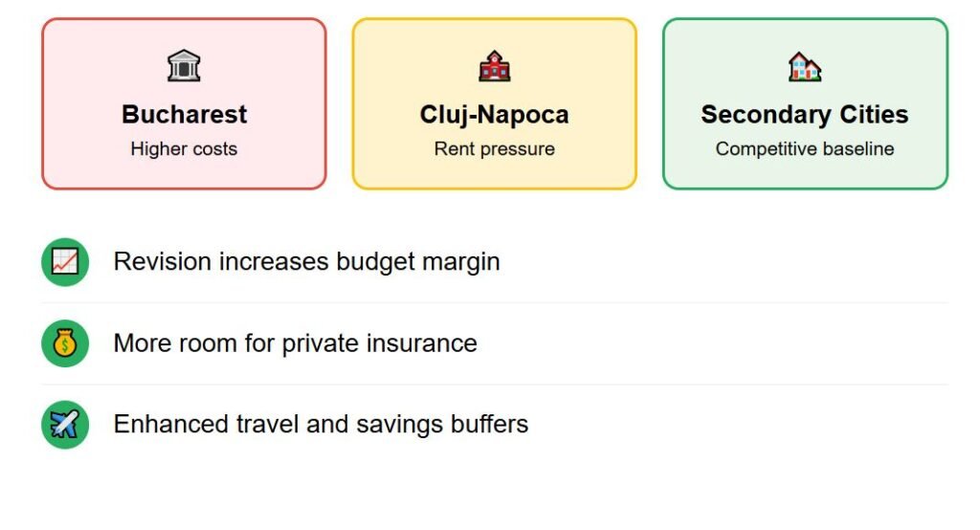The width and height of the screenshot is (980, 530).
Task: Click the "Competitive baseline" subtitle
Action: (805, 149)
